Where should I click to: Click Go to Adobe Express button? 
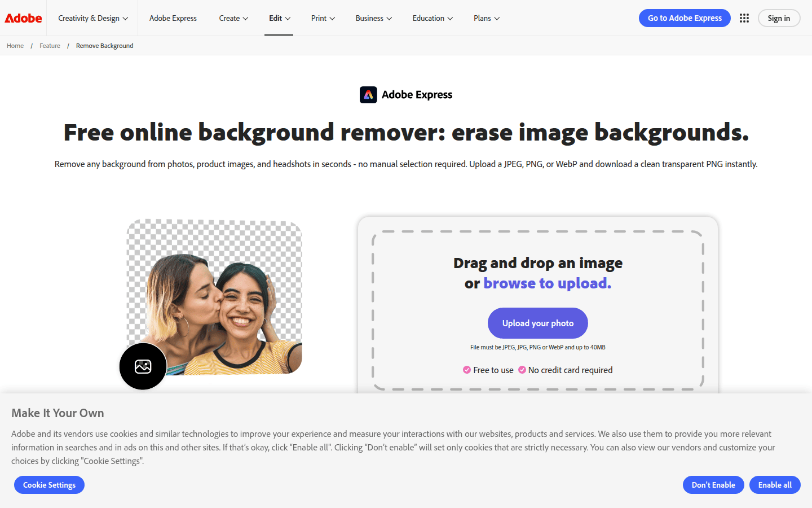point(685,18)
